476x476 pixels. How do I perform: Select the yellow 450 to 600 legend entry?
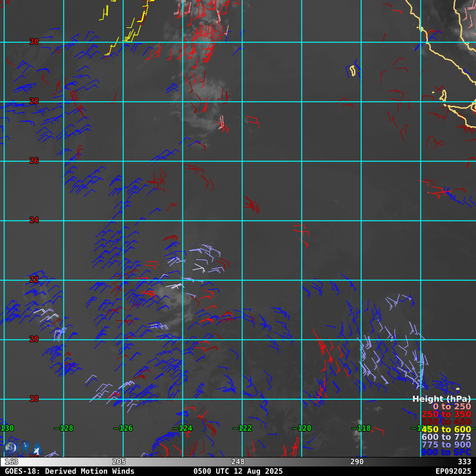446,430
